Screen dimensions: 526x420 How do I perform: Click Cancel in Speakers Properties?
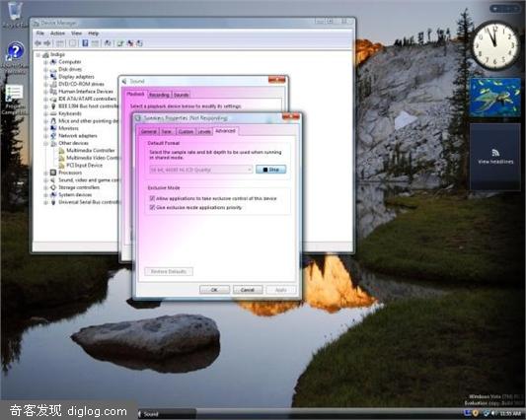248,290
